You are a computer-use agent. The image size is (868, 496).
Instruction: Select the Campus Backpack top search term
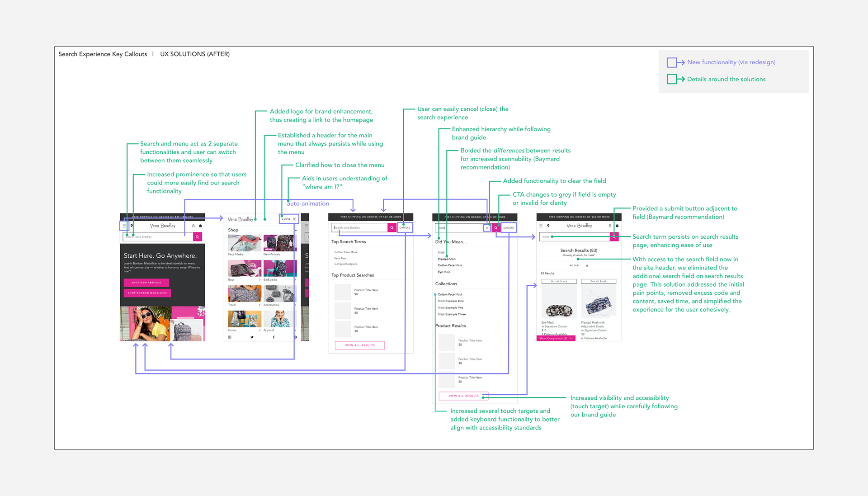coord(346,264)
